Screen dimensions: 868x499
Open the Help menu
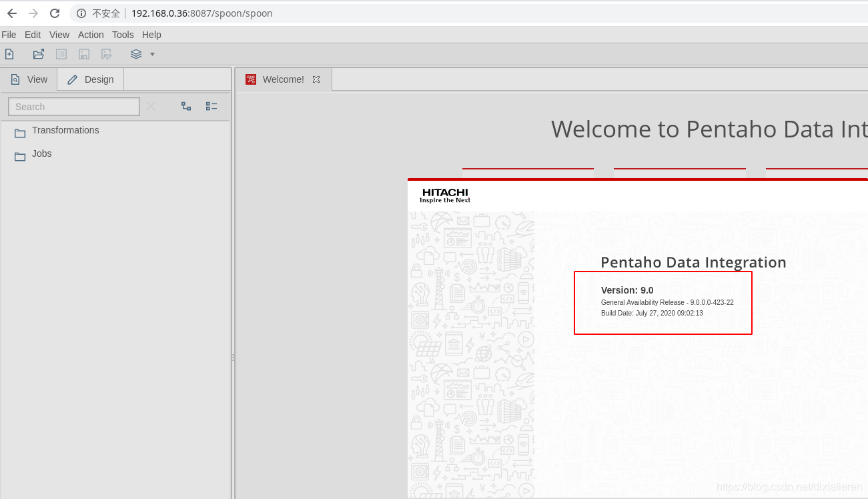pos(151,35)
